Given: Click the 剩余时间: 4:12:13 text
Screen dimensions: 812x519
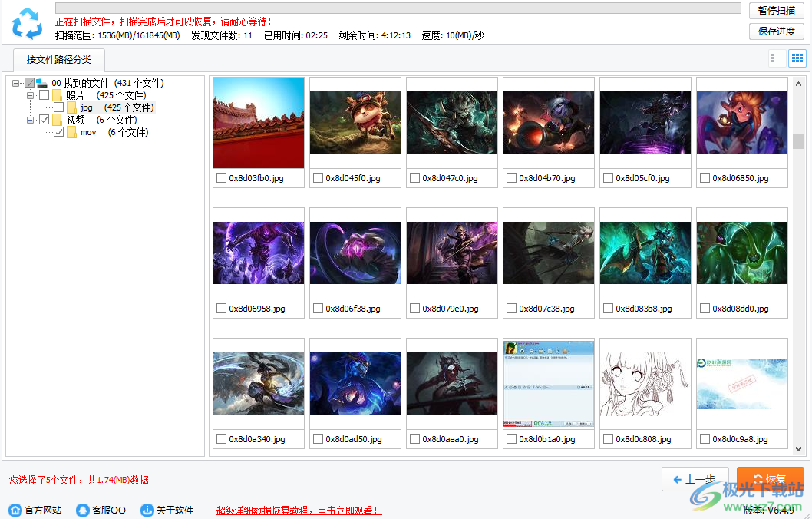Looking at the screenshot, I should 375,35.
